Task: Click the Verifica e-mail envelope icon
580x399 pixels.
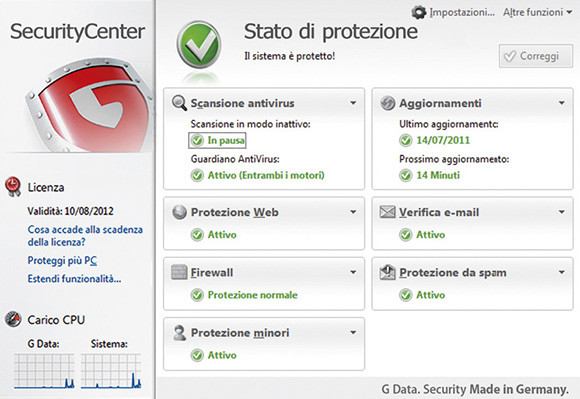Action: 388,212
